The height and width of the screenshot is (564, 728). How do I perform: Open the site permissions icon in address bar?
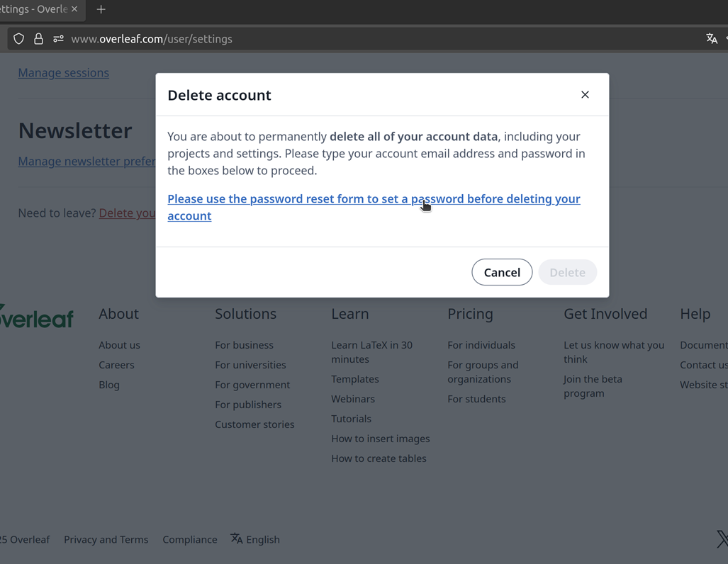(x=58, y=39)
